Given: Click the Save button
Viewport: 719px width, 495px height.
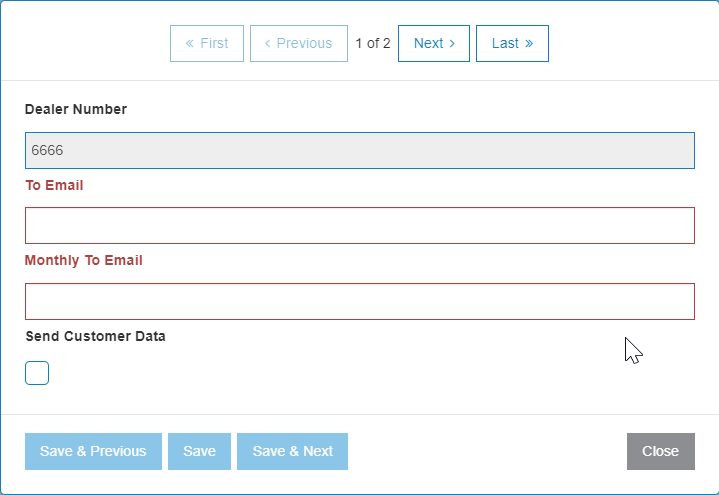Looking at the screenshot, I should (199, 451).
